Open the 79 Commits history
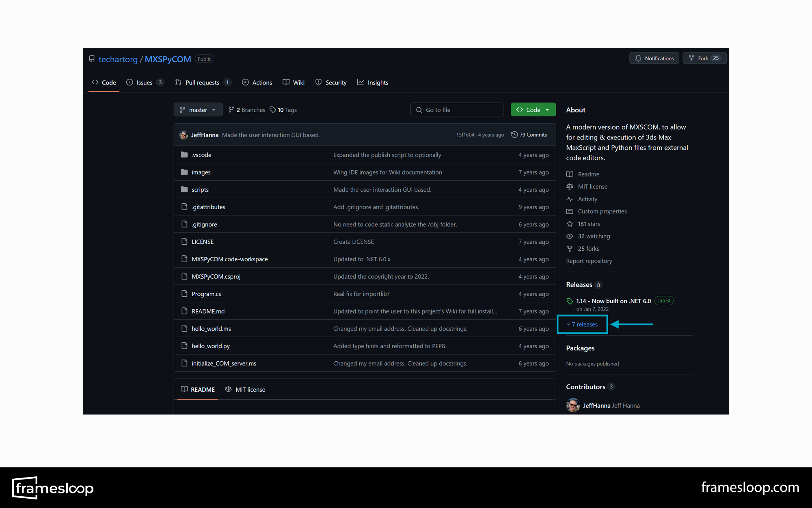 pos(529,135)
